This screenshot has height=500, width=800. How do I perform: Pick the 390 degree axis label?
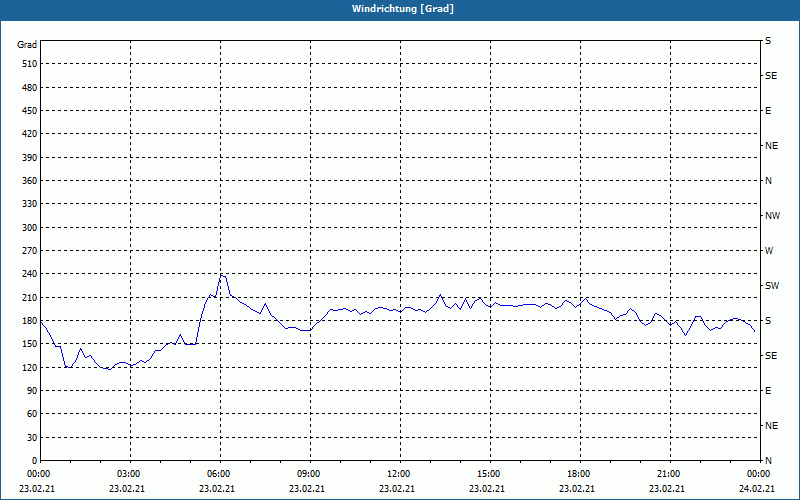pyautogui.click(x=30, y=158)
